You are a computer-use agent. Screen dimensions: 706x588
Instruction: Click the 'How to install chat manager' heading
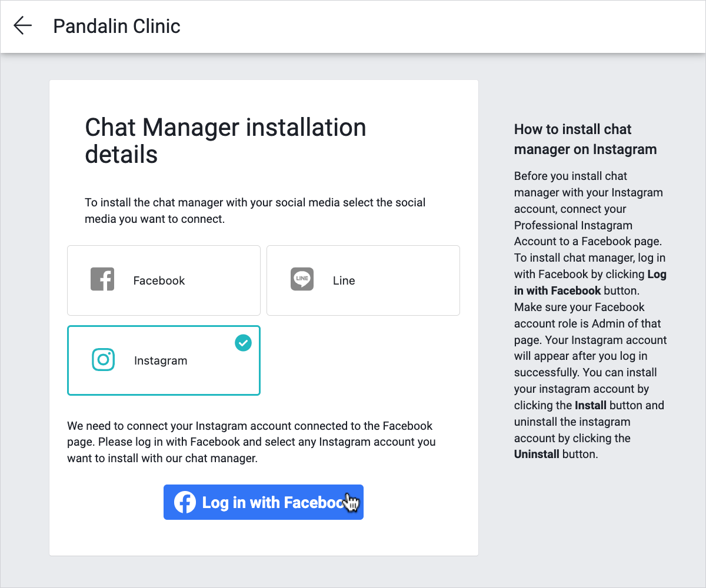[585, 139]
